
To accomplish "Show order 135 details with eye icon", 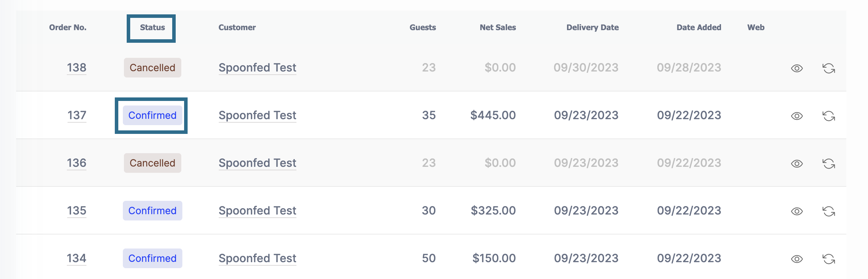I will [797, 211].
